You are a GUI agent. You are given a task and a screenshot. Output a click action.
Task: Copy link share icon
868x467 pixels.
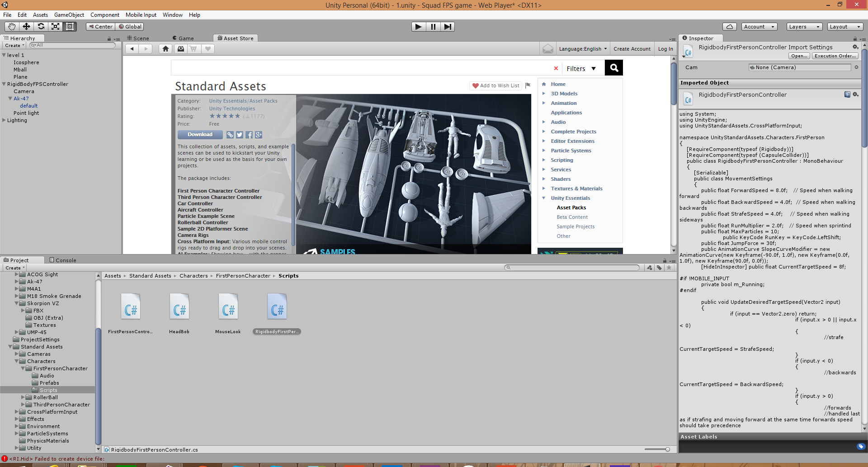(230, 135)
